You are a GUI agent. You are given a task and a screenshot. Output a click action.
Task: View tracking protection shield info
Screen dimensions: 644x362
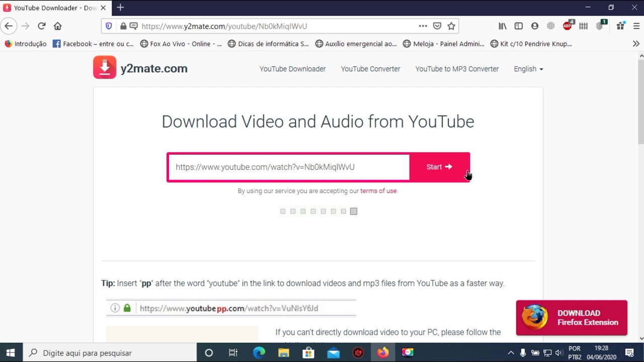109,26
